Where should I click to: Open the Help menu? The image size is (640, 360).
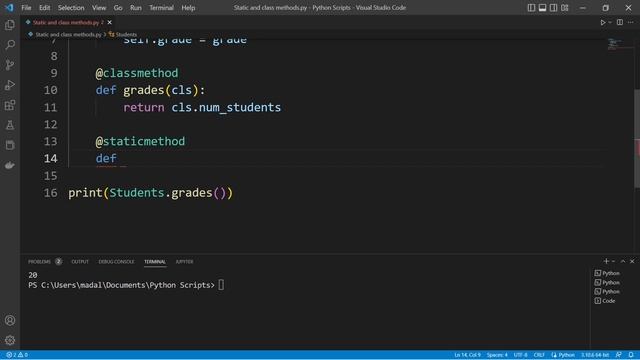[188, 8]
